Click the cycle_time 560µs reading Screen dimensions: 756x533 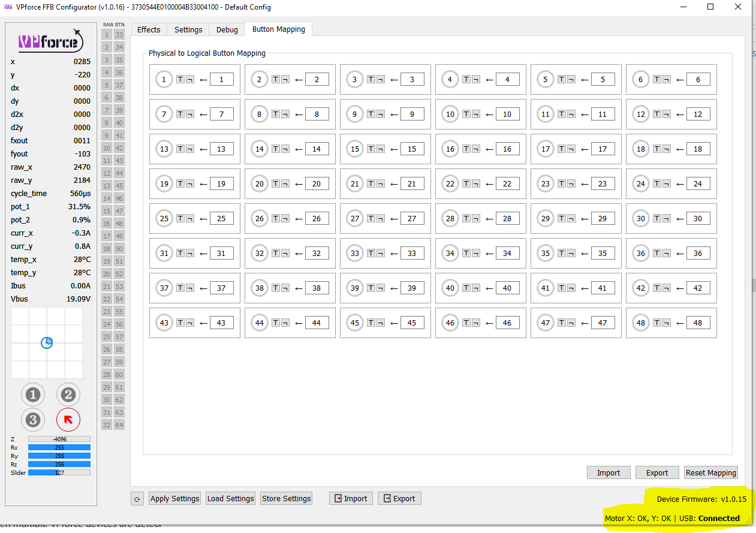point(50,193)
